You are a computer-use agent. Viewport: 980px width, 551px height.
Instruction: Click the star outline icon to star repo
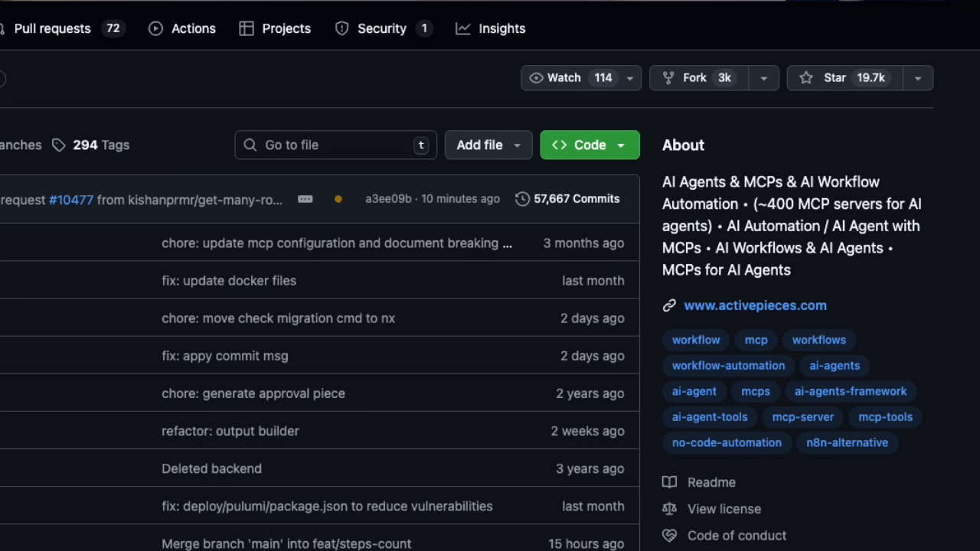tap(805, 77)
